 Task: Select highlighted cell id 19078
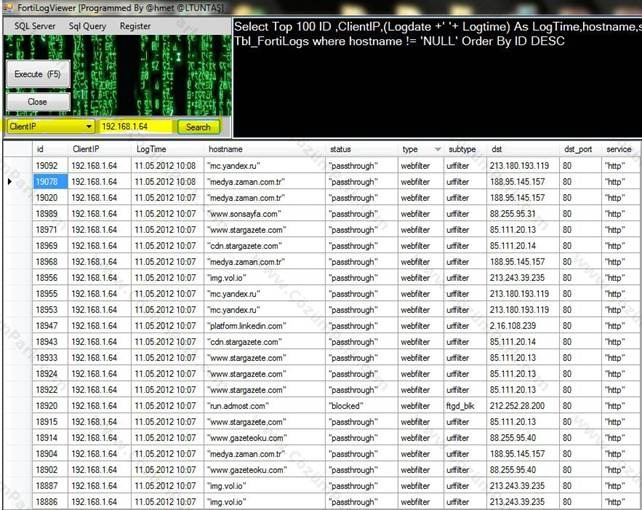point(50,182)
